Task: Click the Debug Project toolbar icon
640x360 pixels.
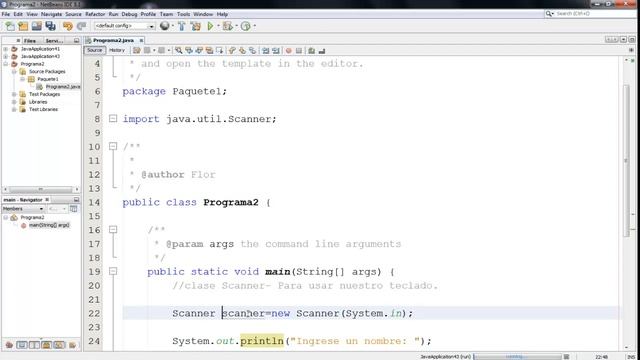Action: [x=227, y=26]
